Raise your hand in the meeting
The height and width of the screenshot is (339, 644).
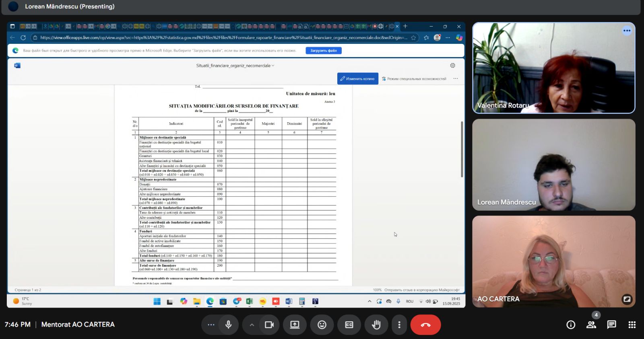pyautogui.click(x=376, y=325)
